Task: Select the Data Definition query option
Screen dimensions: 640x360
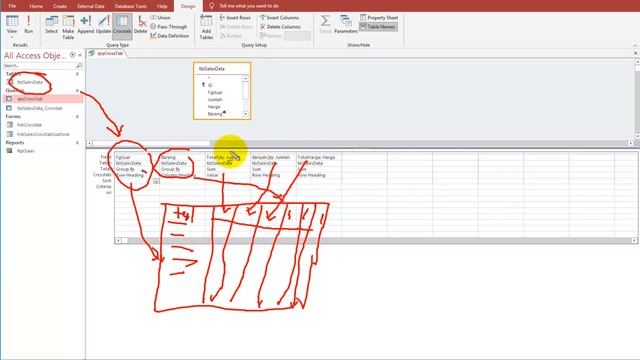Action: [169, 36]
